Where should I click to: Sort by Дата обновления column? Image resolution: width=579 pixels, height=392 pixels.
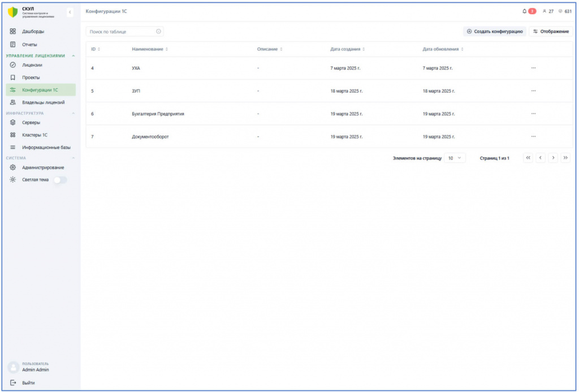coord(443,49)
